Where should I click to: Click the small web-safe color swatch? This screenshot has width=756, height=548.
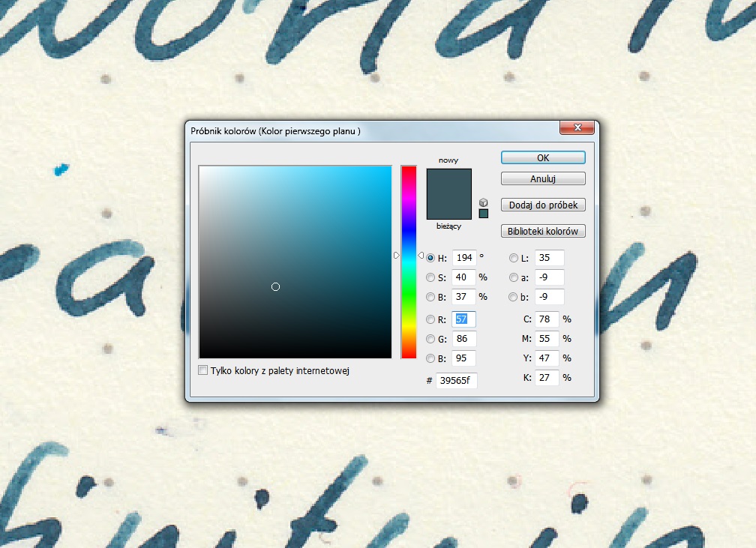click(x=484, y=214)
